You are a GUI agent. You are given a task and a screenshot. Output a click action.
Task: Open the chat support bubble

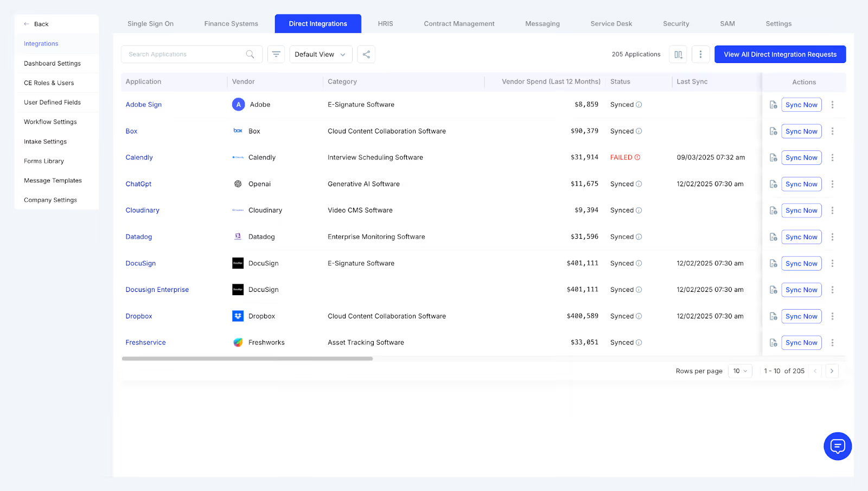[838, 446]
